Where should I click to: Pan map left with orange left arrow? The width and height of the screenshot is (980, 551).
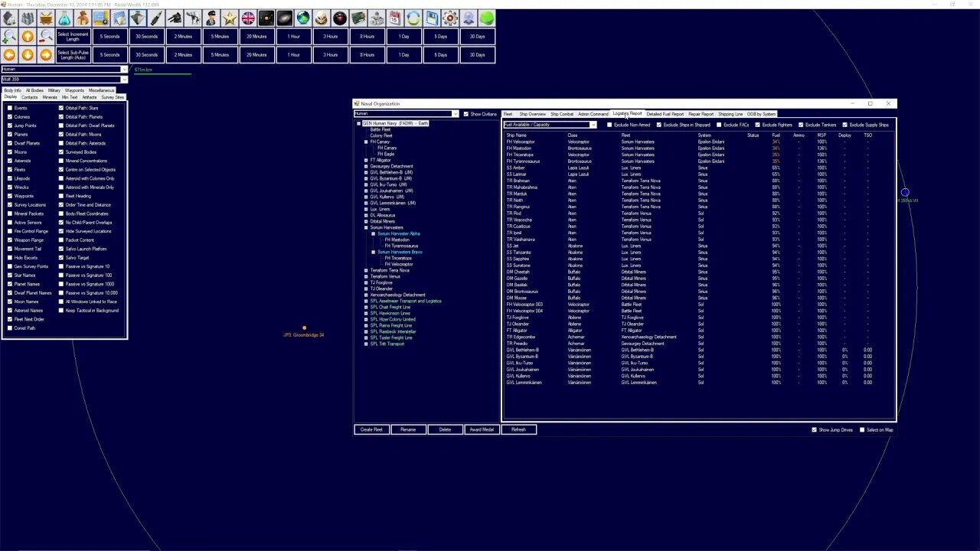pyautogui.click(x=9, y=54)
